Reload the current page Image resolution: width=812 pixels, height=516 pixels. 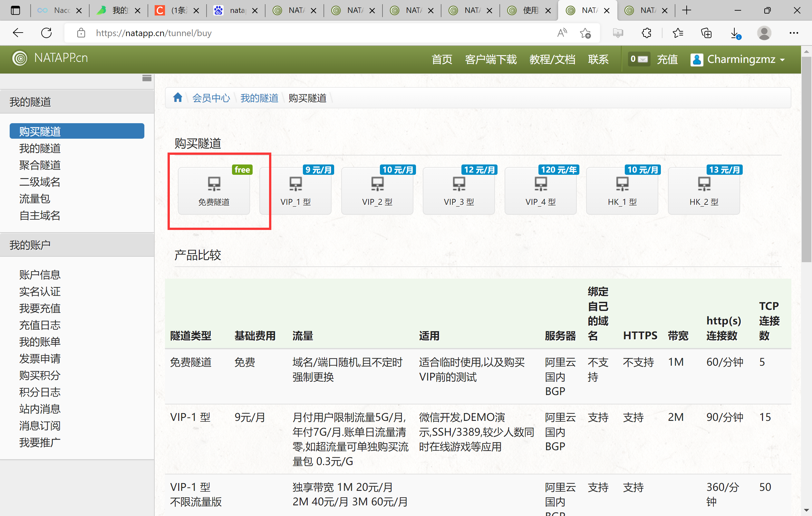pyautogui.click(x=46, y=33)
